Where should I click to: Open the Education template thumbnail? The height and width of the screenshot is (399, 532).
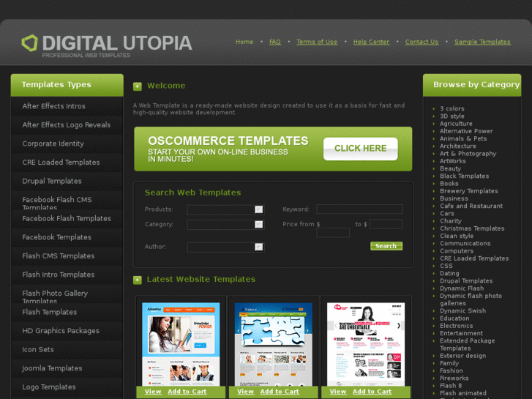pos(181,344)
